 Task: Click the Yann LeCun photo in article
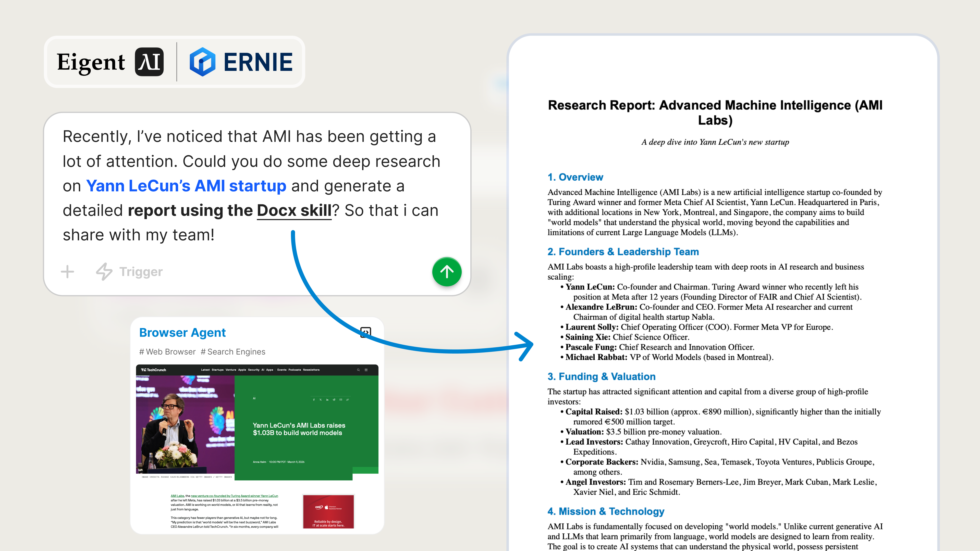(185, 424)
